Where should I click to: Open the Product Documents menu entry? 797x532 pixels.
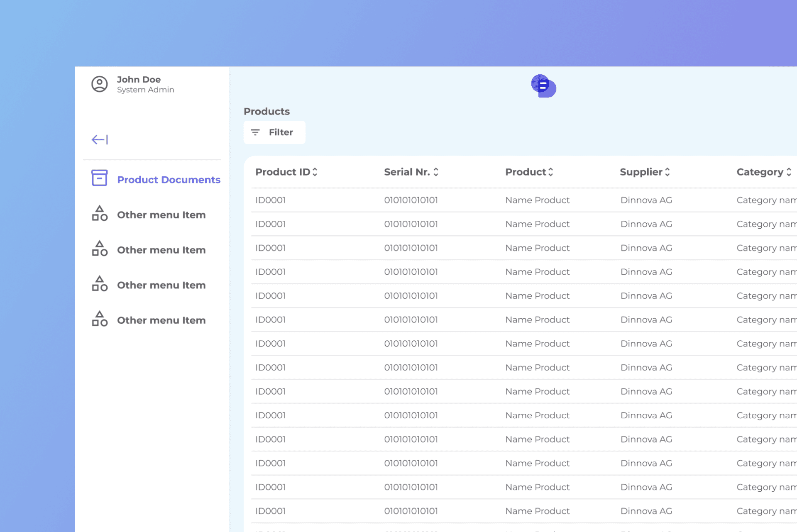tap(169, 180)
